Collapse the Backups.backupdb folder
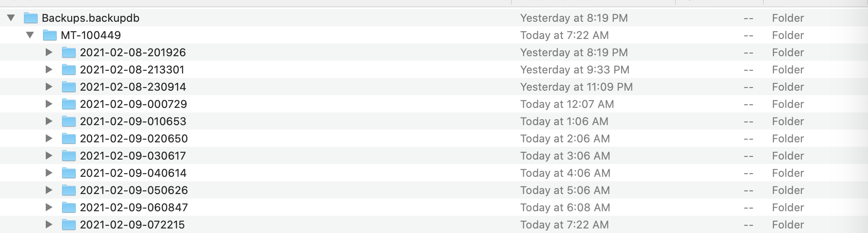 [x=11, y=18]
